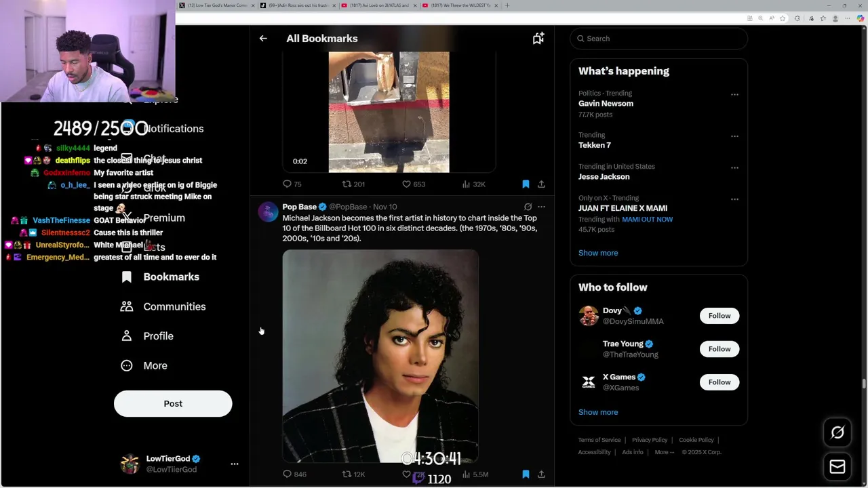
Task: Follow Trae Young
Action: click(719, 349)
